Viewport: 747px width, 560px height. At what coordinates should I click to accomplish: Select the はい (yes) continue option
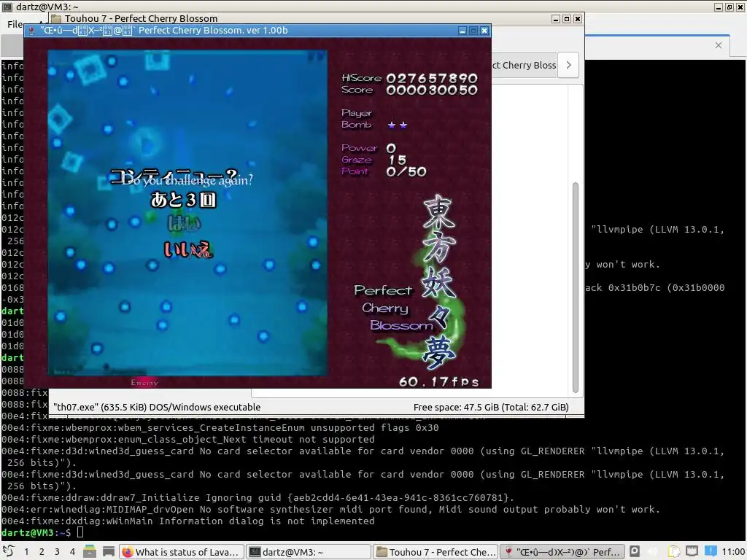click(x=184, y=223)
